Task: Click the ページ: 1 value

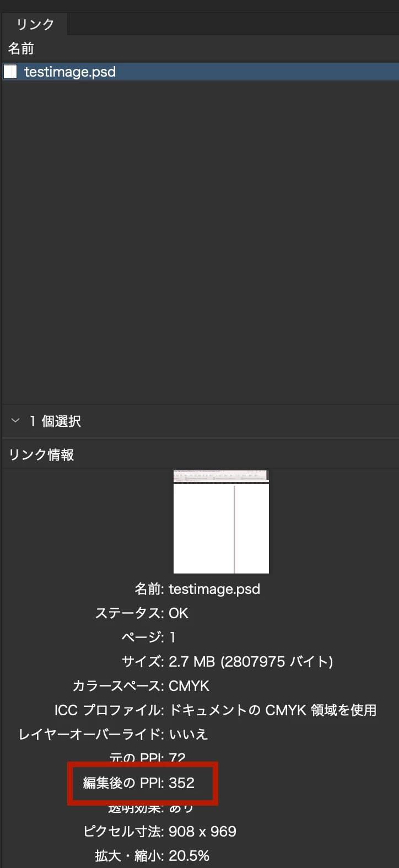Action: pyautogui.click(x=172, y=637)
